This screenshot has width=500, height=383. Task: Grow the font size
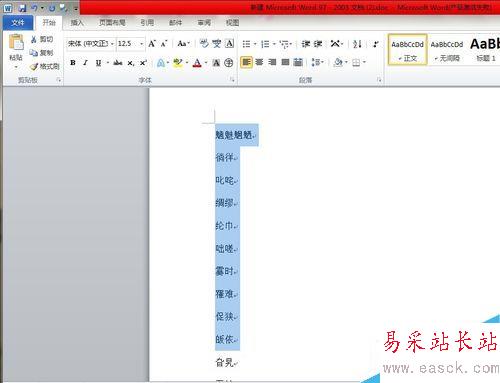(152, 44)
